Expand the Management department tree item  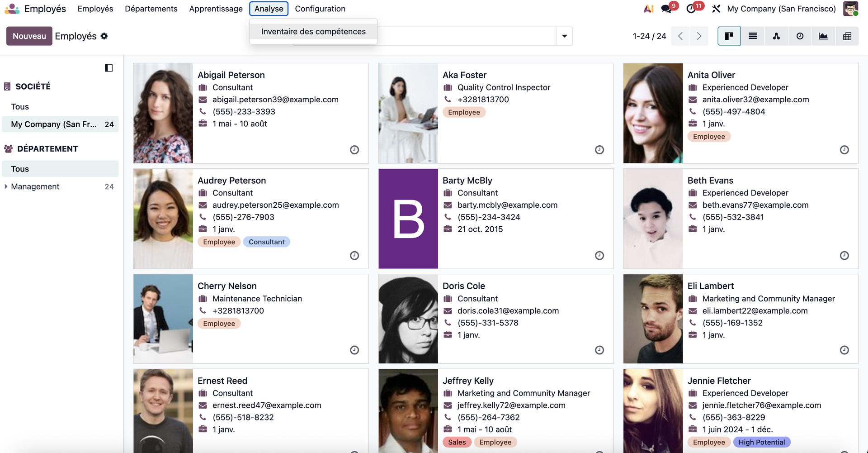click(x=5, y=186)
